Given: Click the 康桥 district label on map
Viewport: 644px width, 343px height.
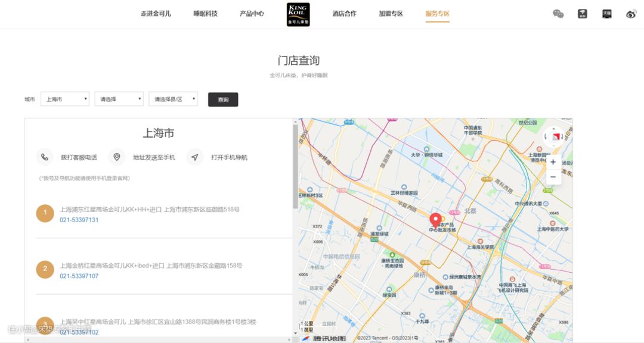Looking at the screenshot, I should pos(419,275).
